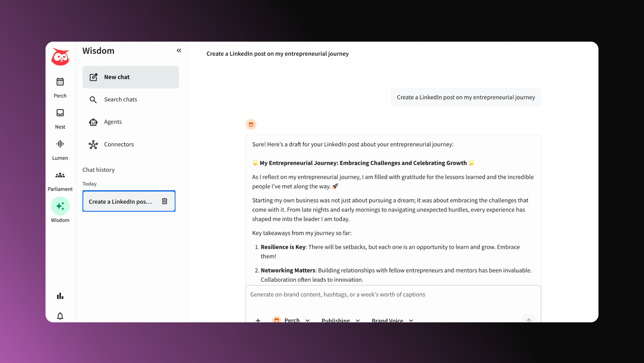Screen dimensions: 644x363
Task: Delete the chat using the trash icon
Action: coord(165,201)
